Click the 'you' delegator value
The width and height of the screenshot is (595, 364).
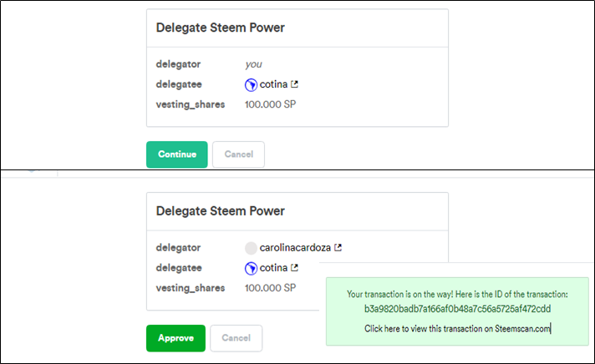(x=253, y=64)
